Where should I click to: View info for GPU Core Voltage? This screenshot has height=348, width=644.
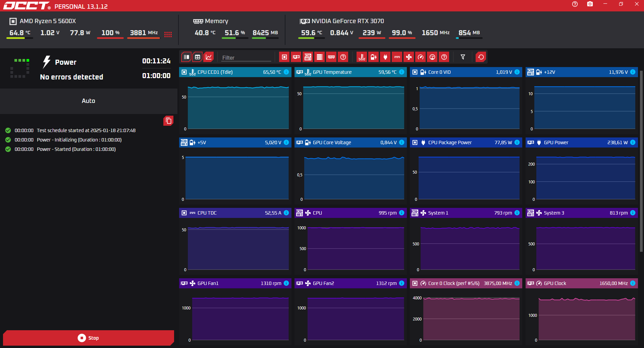coord(402,142)
